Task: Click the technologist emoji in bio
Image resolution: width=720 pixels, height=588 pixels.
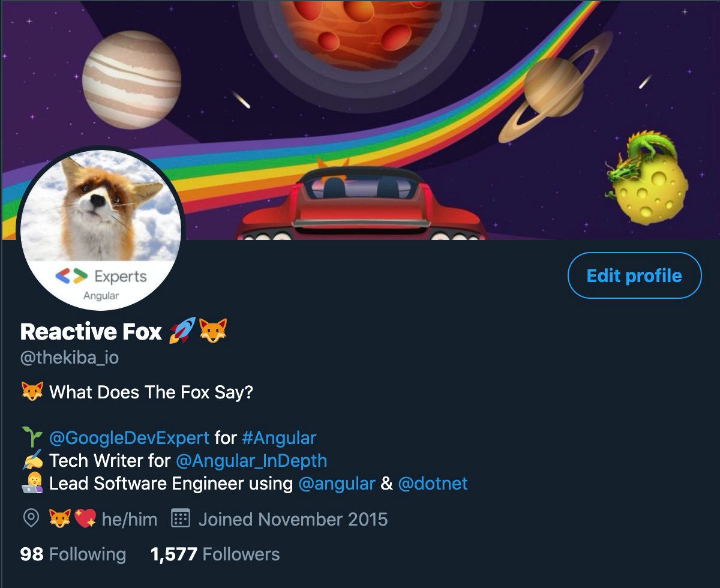Action: pyautogui.click(x=32, y=484)
